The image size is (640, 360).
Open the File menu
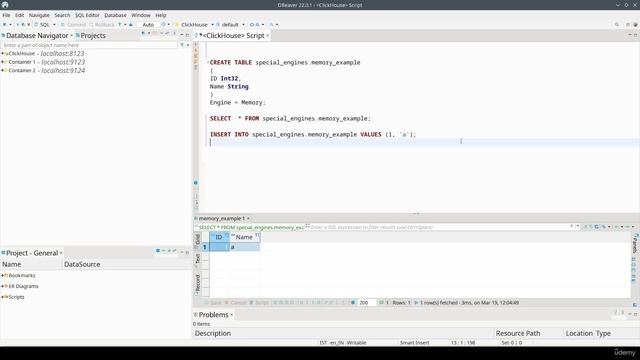tap(6, 15)
